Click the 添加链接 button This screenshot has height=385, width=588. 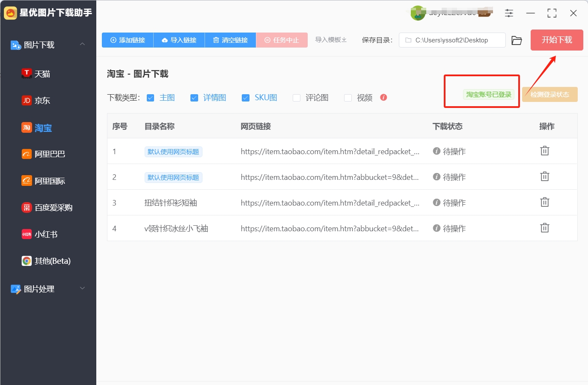128,40
